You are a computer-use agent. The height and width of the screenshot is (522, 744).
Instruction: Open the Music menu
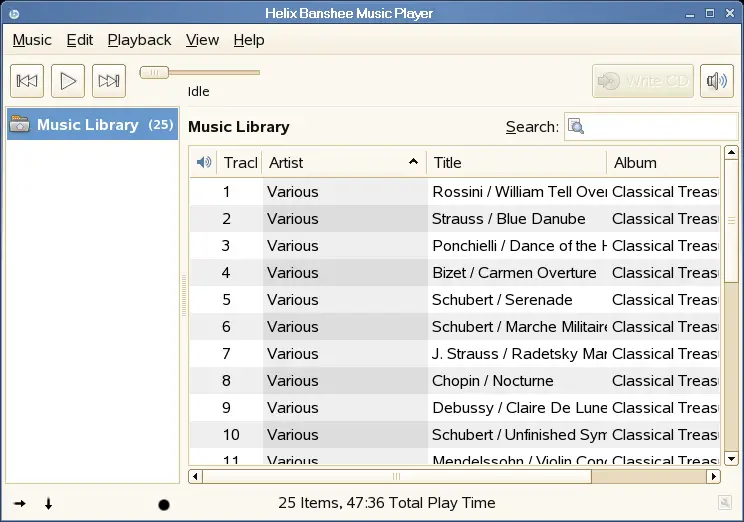click(32, 40)
